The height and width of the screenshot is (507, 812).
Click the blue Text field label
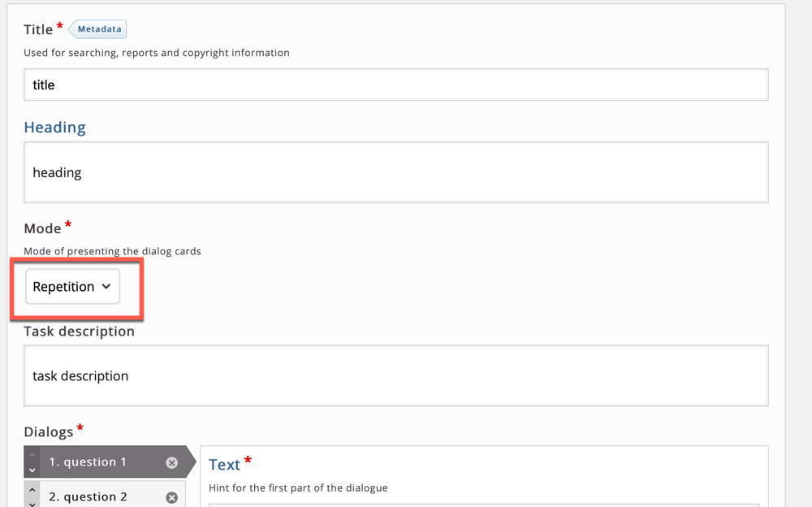pos(225,465)
